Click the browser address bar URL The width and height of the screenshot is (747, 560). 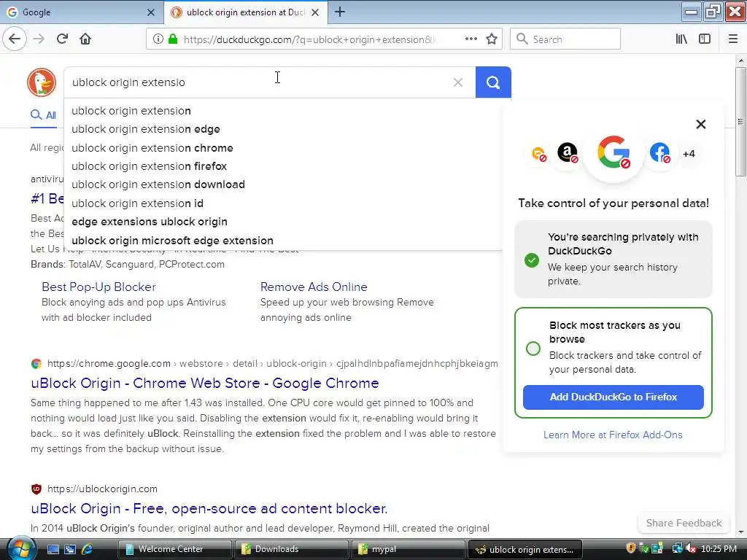309,39
